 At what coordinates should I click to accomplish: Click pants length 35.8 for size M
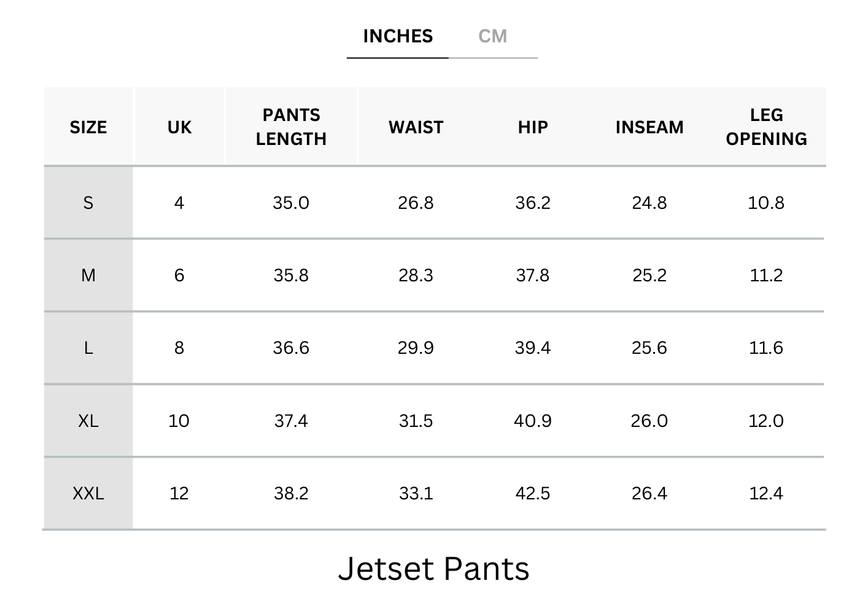coord(291,275)
